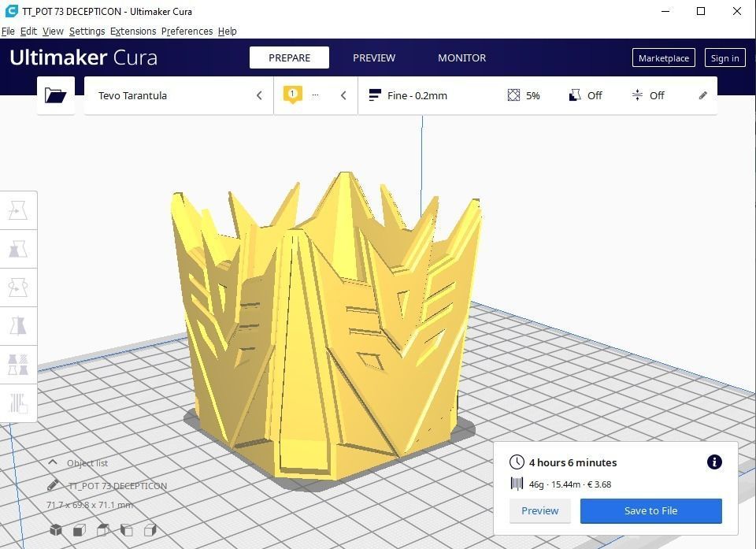Open the Preferences menu
This screenshot has height=549, width=756.
click(187, 32)
